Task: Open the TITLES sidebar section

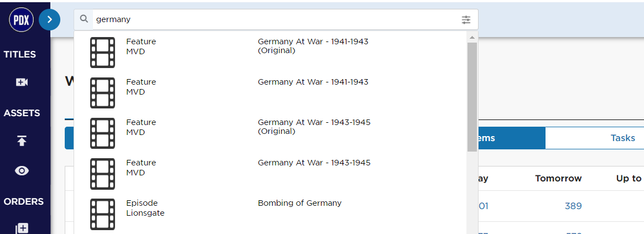Action: pos(20,54)
